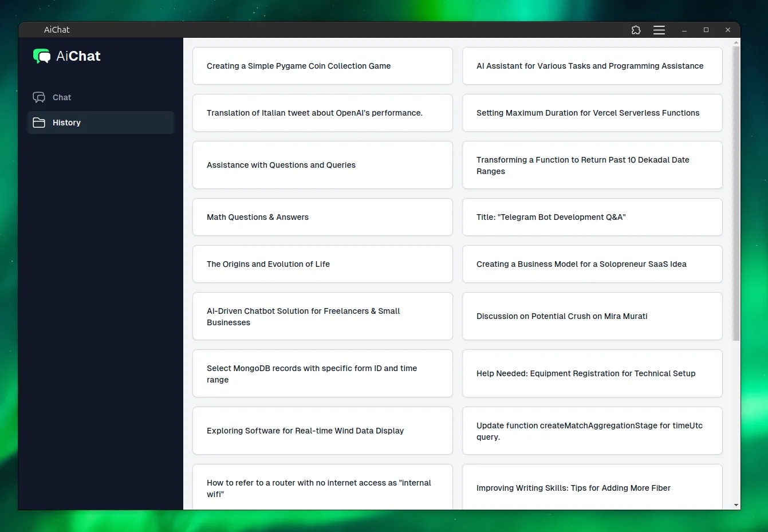Image resolution: width=768 pixels, height=532 pixels.
Task: Open Math Questions & Answers chat
Action: tap(322, 217)
